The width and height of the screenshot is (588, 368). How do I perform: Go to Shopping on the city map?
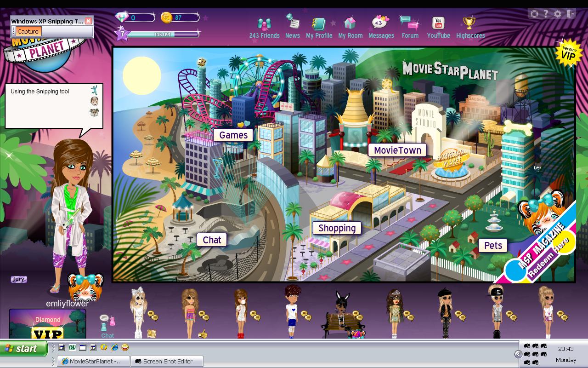pyautogui.click(x=337, y=228)
